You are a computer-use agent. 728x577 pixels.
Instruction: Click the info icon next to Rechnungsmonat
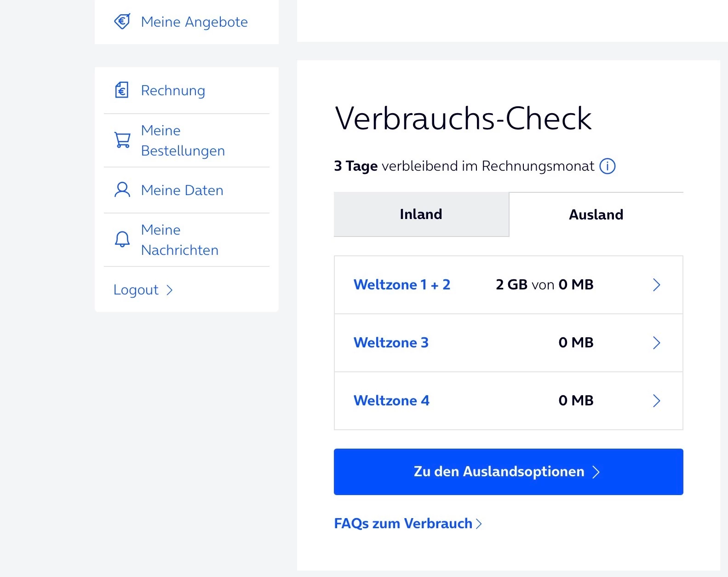coord(608,166)
